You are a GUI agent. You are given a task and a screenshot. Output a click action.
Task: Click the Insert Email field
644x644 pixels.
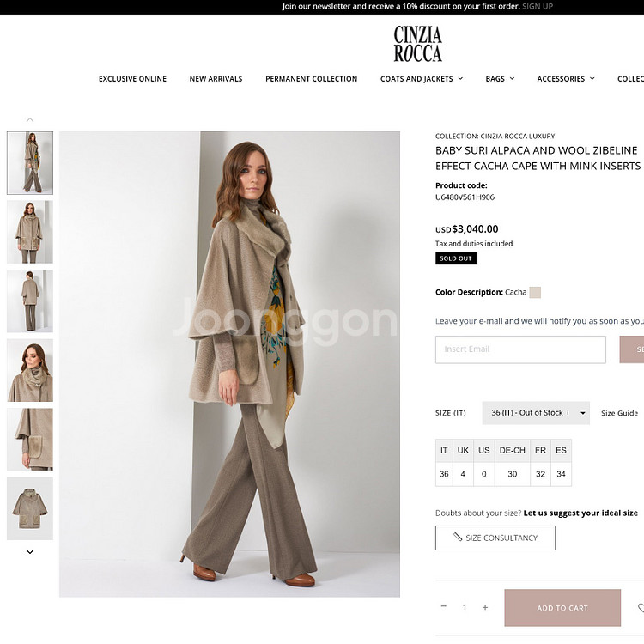(520, 349)
